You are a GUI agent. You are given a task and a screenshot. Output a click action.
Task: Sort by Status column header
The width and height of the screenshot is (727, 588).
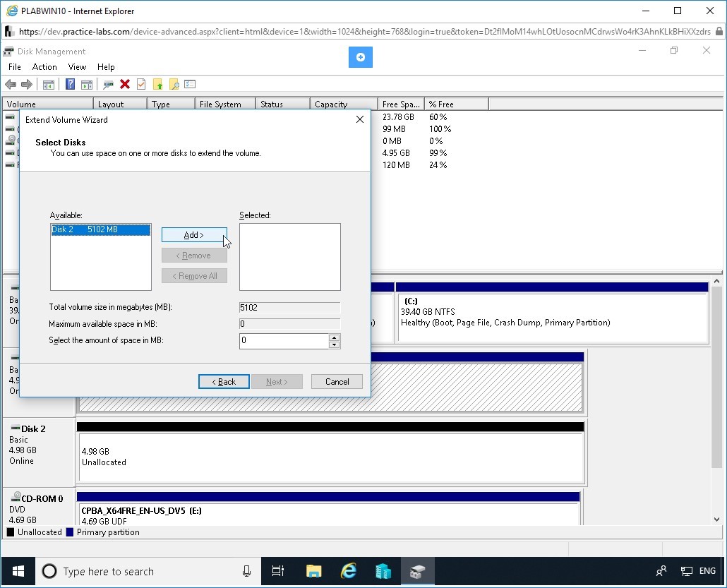pyautogui.click(x=283, y=104)
